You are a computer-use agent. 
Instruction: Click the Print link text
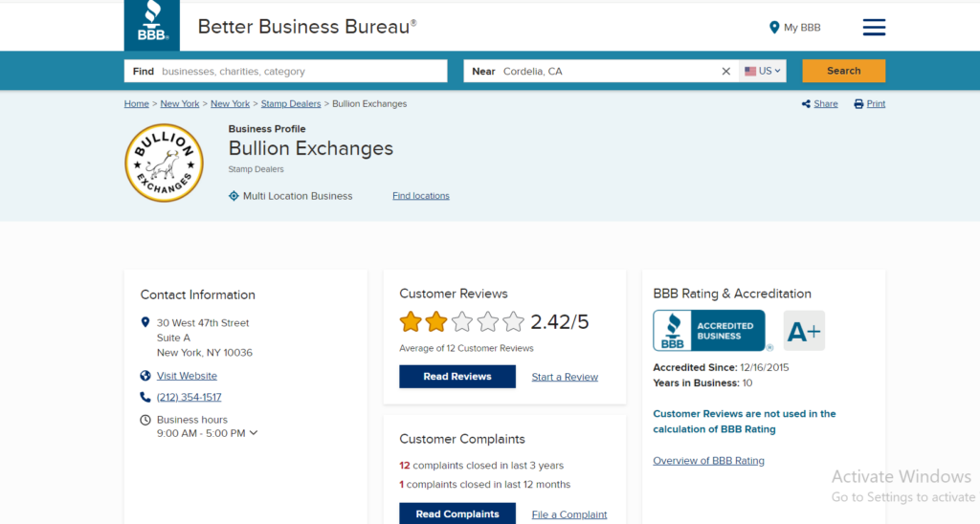(876, 103)
